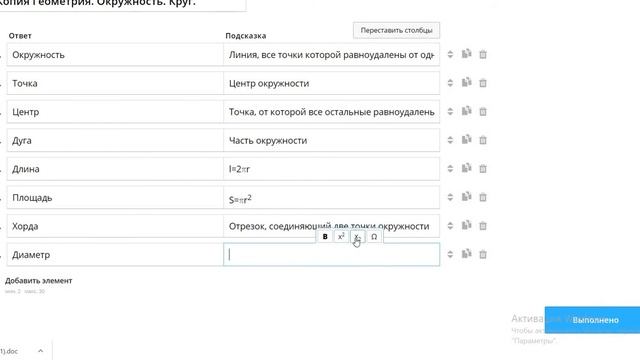Image resolution: width=640 pixels, height=360 pixels.
Task: Reorder the Диаметр row with its sort arrows
Action: click(x=450, y=254)
